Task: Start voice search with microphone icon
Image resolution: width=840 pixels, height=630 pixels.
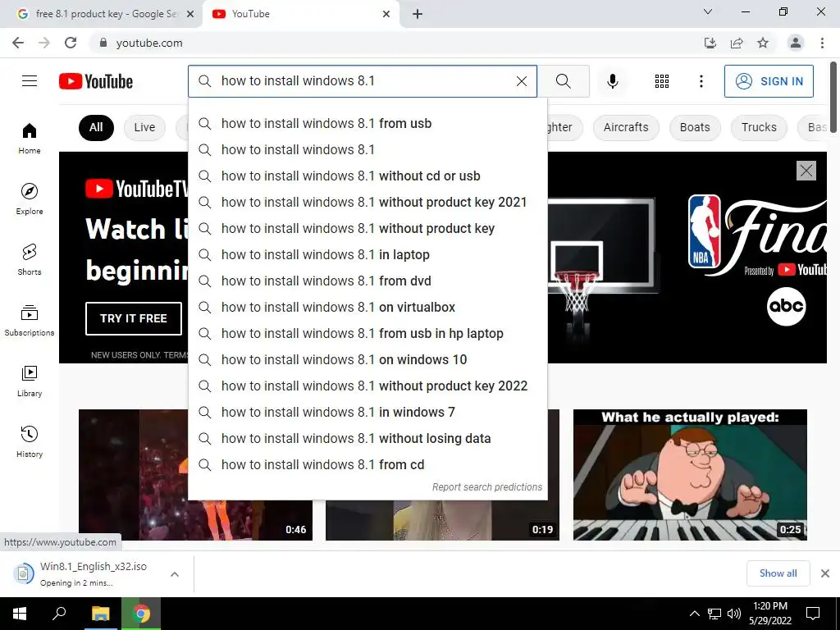Action: (612, 81)
